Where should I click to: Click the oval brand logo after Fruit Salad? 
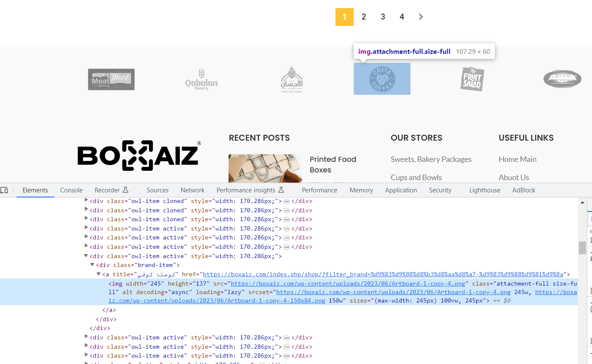562,79
